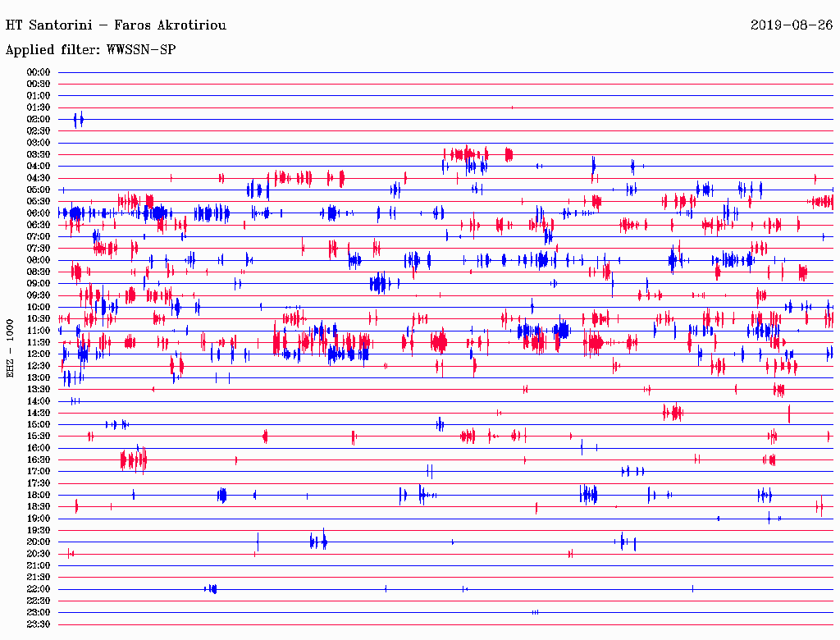Select the 01:00 time label
The image size is (840, 640).
click(x=38, y=95)
